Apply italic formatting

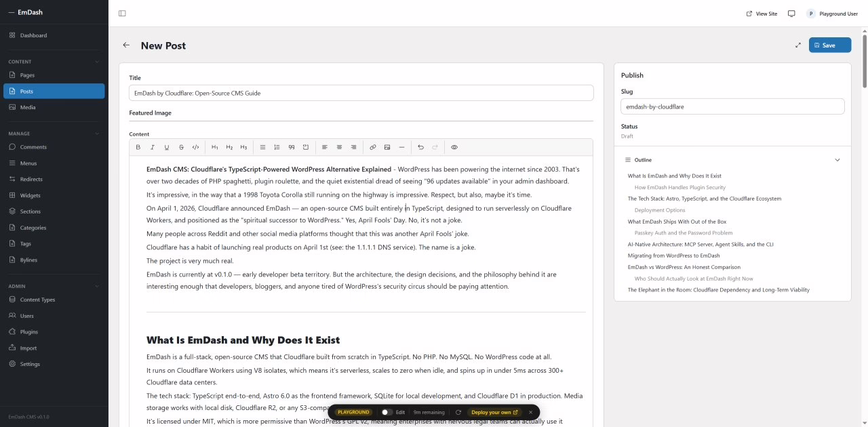(x=153, y=147)
